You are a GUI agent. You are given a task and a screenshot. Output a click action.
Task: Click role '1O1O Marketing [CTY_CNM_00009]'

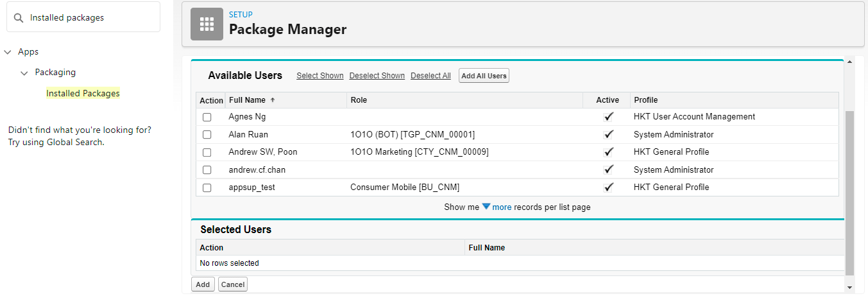coord(420,152)
